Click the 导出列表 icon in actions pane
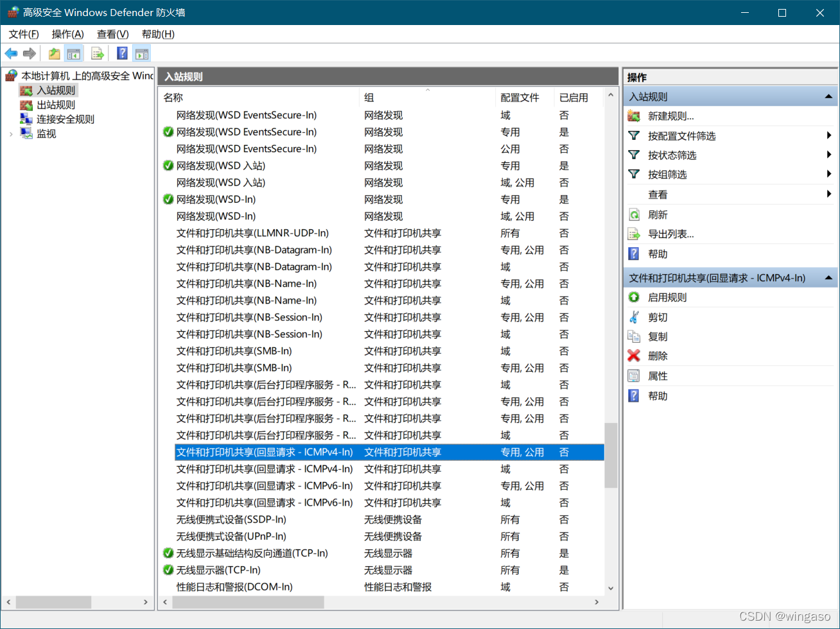 [634, 234]
